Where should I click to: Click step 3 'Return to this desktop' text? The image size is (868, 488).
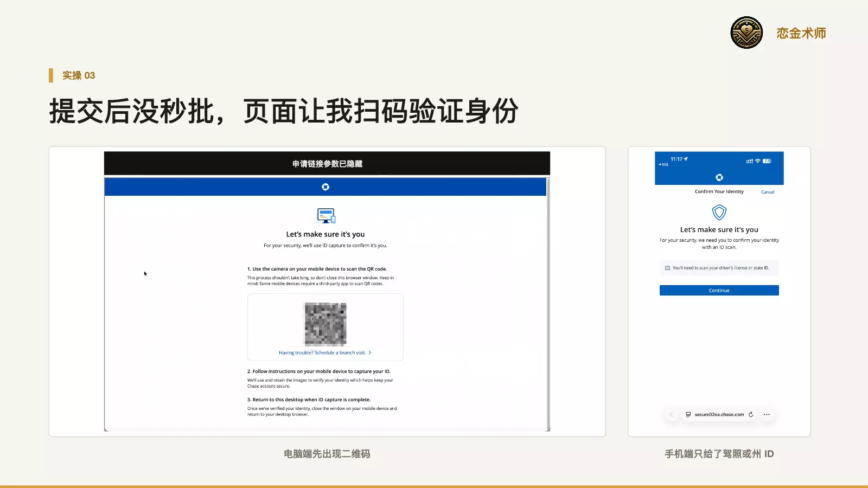pos(309,400)
